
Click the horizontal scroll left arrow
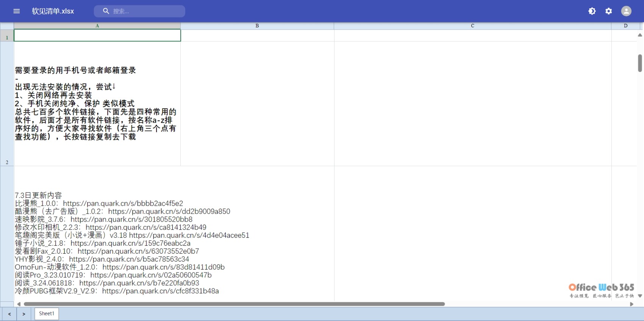tap(19, 304)
